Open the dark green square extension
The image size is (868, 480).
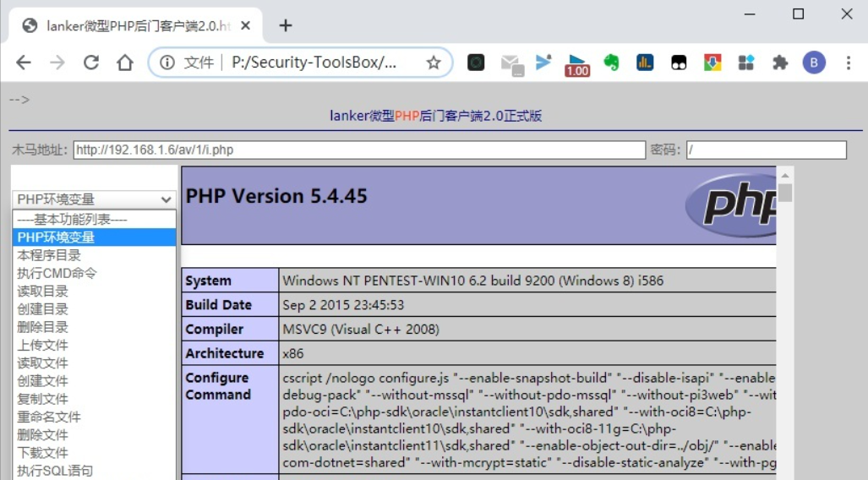[x=476, y=63]
